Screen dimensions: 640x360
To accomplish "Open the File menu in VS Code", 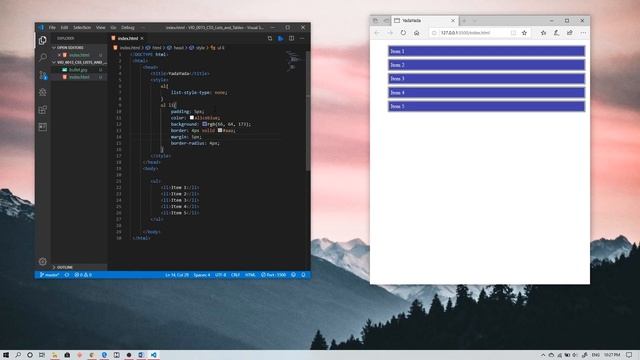I will 52,28.
